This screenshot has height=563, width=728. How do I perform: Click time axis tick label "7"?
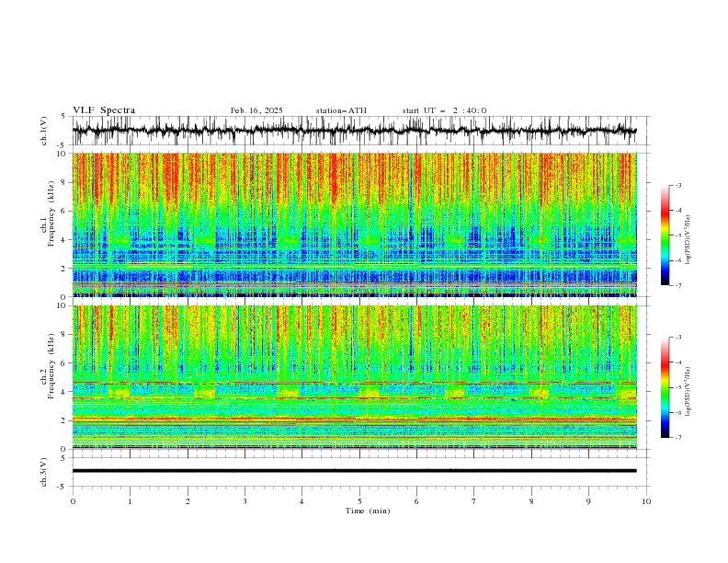point(474,501)
